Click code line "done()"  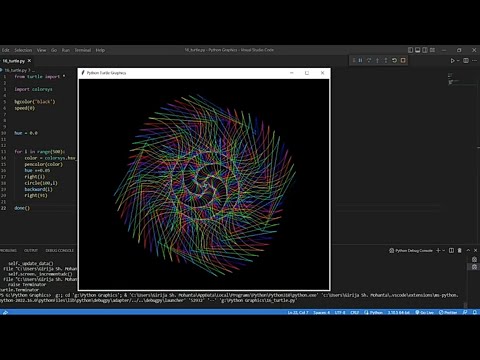click(x=22, y=208)
